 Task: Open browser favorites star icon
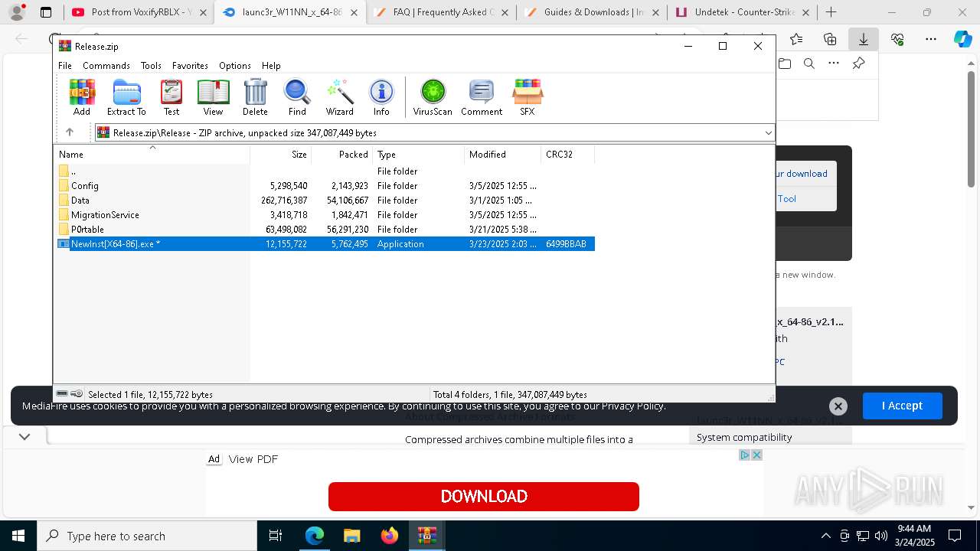click(796, 39)
